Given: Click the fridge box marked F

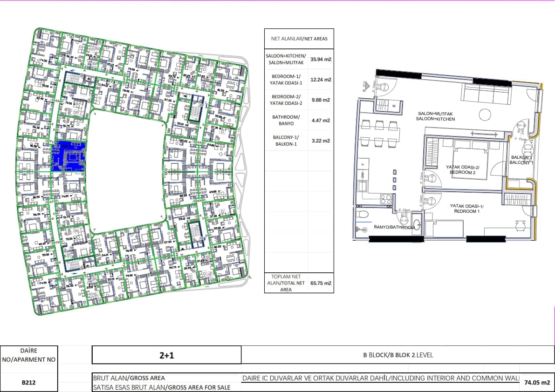Looking at the screenshot, I should 363,164.
